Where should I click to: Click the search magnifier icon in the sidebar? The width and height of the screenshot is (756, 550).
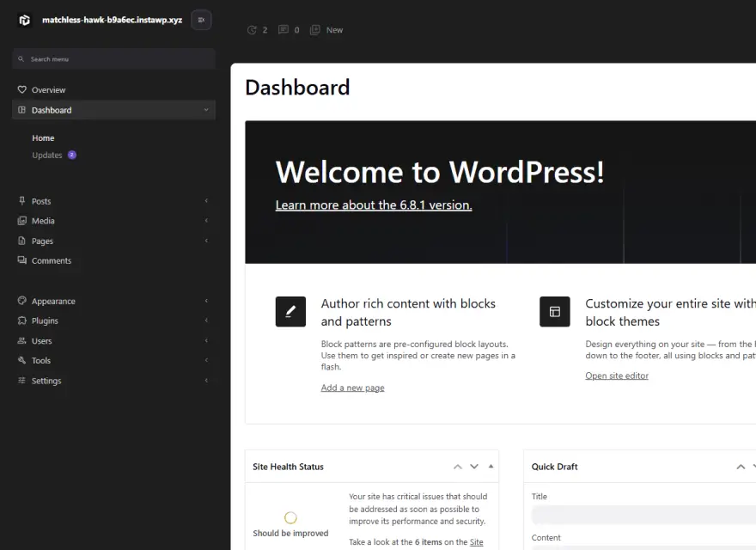(21, 58)
